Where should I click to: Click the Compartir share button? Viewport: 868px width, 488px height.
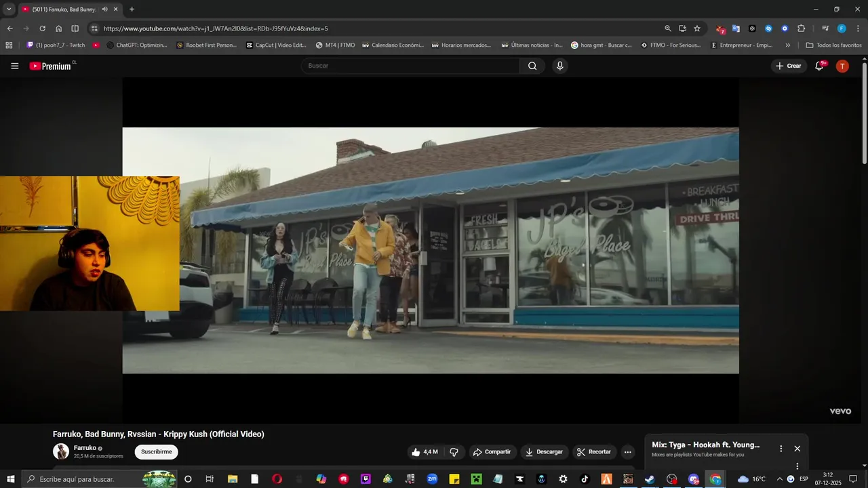pyautogui.click(x=492, y=452)
